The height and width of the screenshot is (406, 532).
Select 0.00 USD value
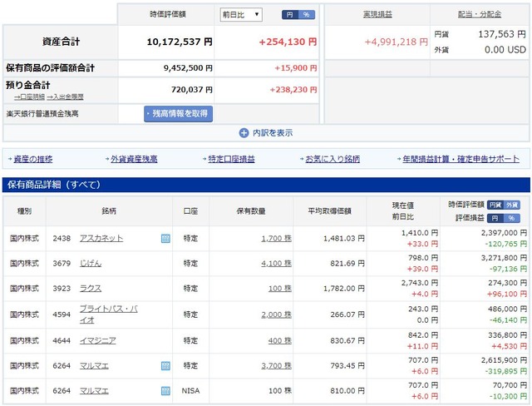[x=505, y=50]
